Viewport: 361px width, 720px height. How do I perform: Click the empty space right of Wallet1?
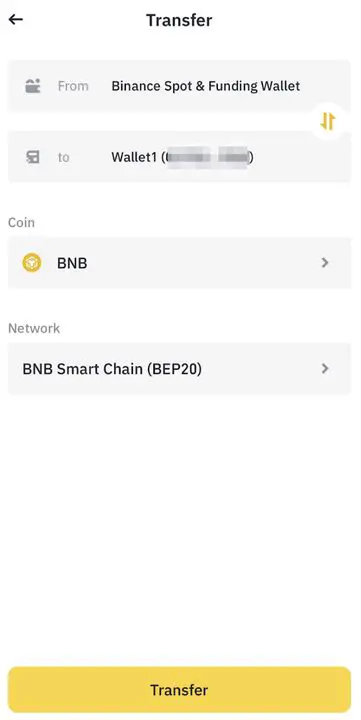[302, 158]
